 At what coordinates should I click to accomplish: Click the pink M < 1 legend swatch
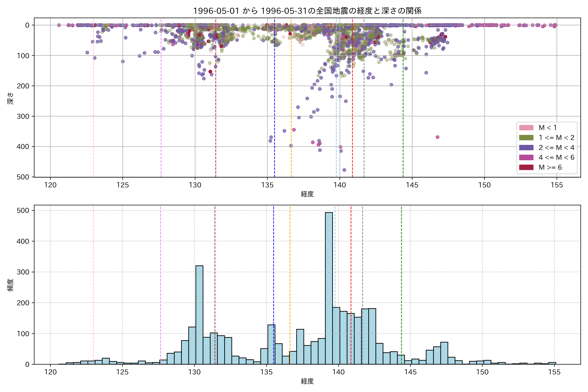click(x=526, y=128)
